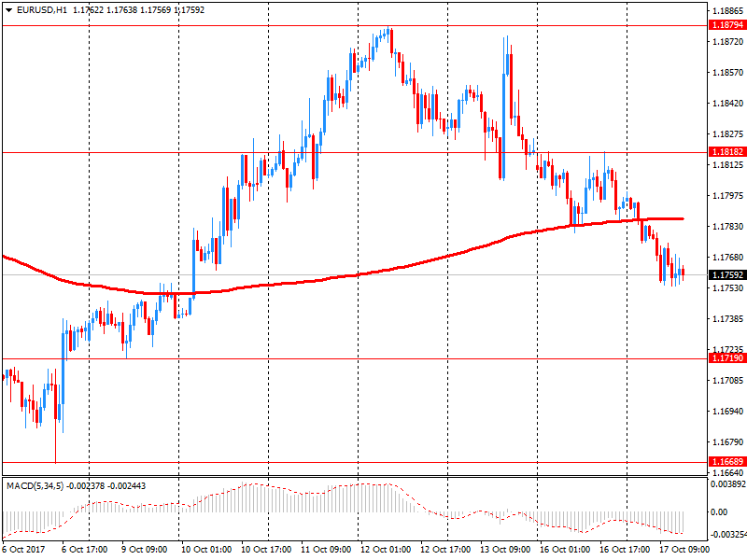Screen dimensions: 747x560
Task: Select the 1.16790 price scale value
Action: [728, 441]
